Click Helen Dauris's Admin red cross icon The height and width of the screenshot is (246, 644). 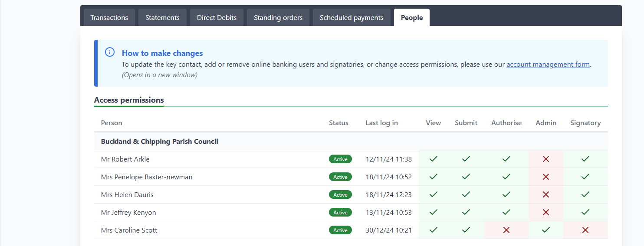point(546,194)
